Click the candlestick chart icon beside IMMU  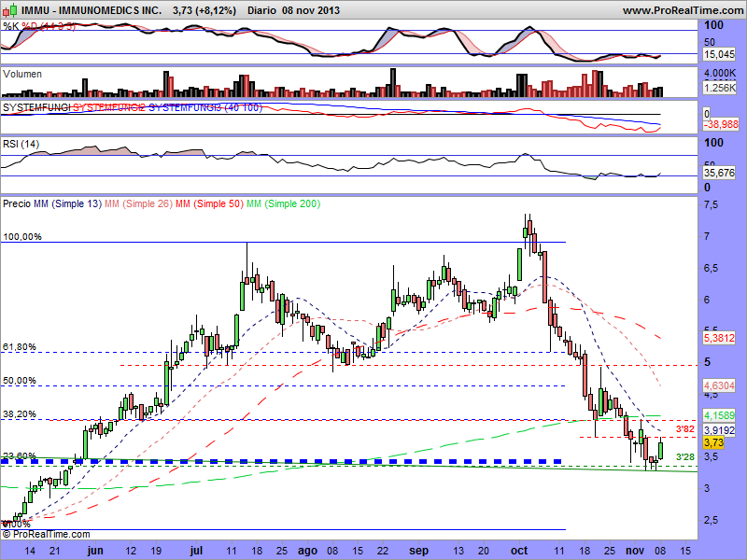(x=10, y=9)
